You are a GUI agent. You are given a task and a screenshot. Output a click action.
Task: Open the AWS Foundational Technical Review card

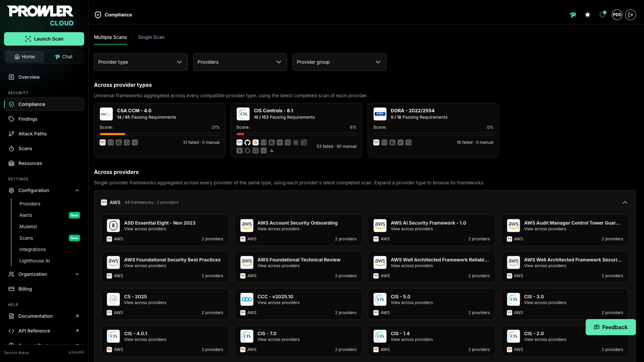tap(298, 267)
